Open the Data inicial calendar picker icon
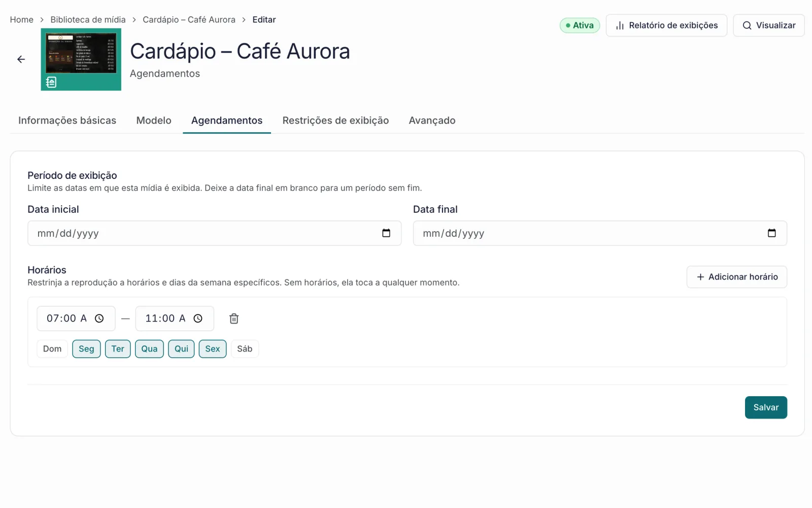This screenshot has height=508, width=812. pos(386,233)
